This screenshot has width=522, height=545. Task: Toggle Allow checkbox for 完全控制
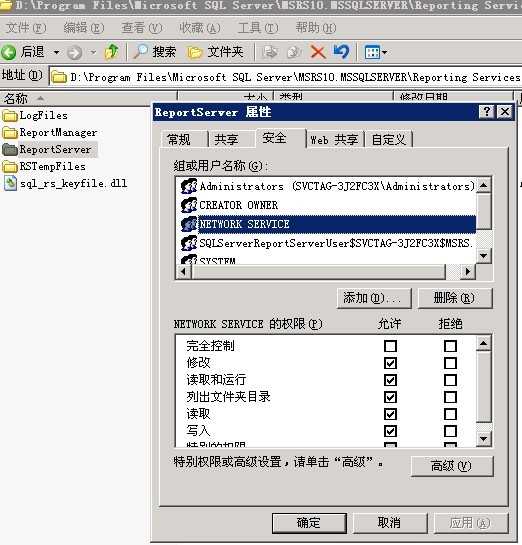(390, 346)
